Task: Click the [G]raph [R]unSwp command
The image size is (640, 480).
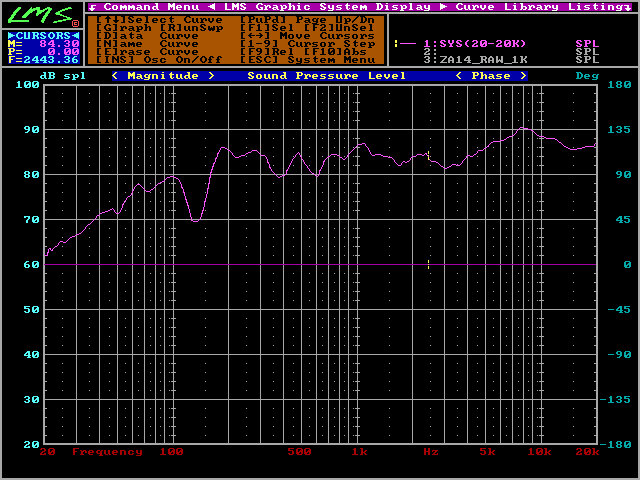Action: (160, 28)
